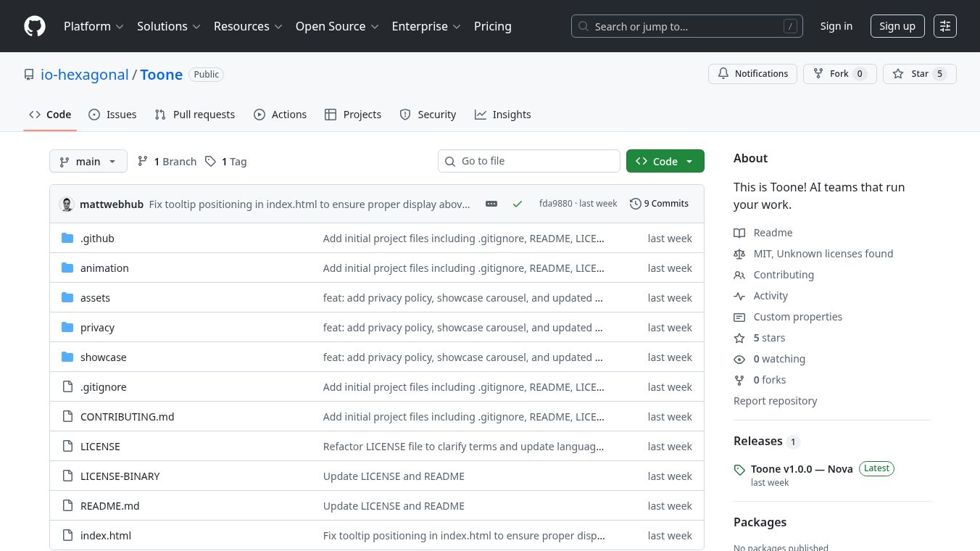The image size is (980, 551).
Task: Expand the green Code dropdown
Action: [x=665, y=162]
